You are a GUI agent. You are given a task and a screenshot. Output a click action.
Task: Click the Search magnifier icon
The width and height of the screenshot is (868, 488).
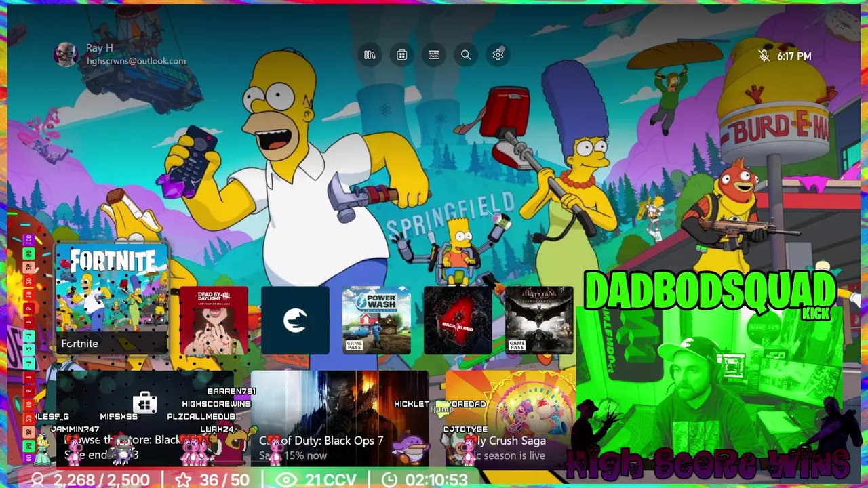coord(466,55)
